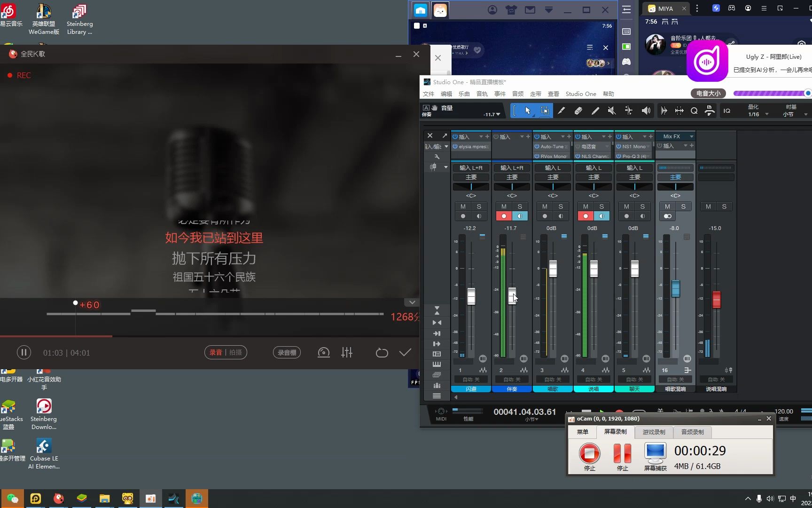Open the 音轨 menu in Studio One
Screen dimensions: 812x508
(482, 94)
